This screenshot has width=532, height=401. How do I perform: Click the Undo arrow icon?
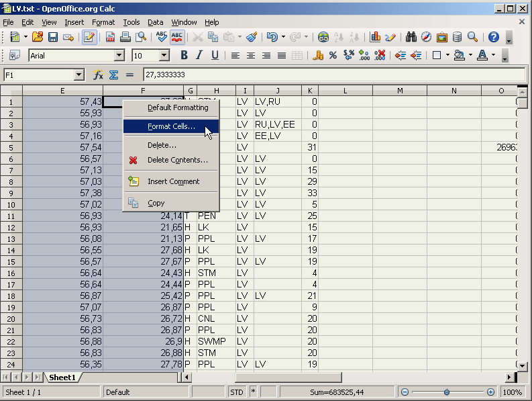pos(272,37)
